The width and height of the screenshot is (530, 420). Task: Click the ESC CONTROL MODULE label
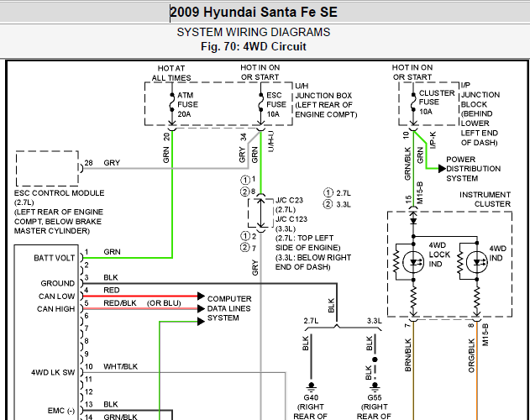click(x=59, y=212)
